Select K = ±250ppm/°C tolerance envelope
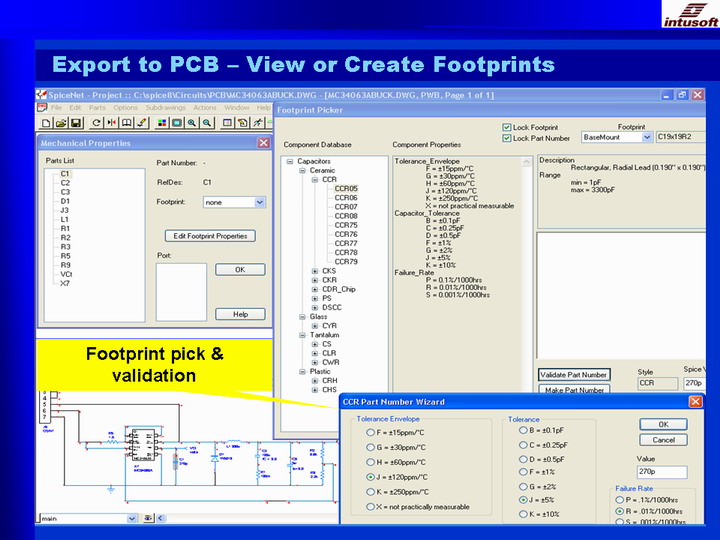Image resolution: width=720 pixels, height=540 pixels. 370,492
